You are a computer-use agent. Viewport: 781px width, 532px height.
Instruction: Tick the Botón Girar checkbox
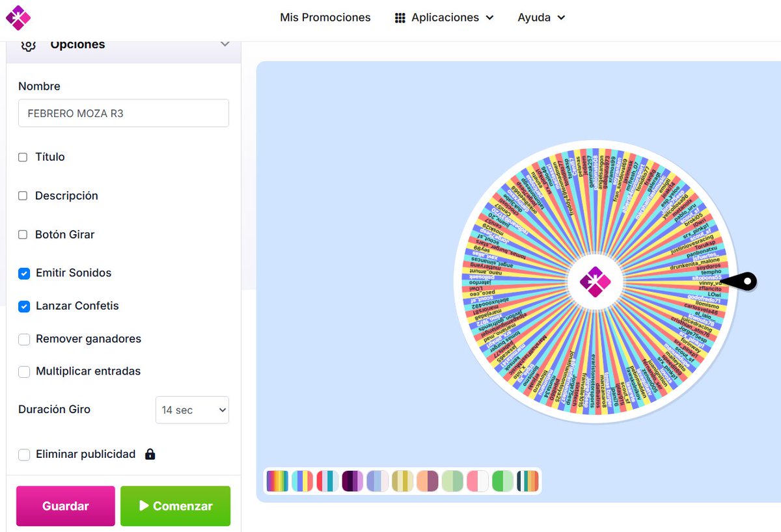(x=23, y=235)
